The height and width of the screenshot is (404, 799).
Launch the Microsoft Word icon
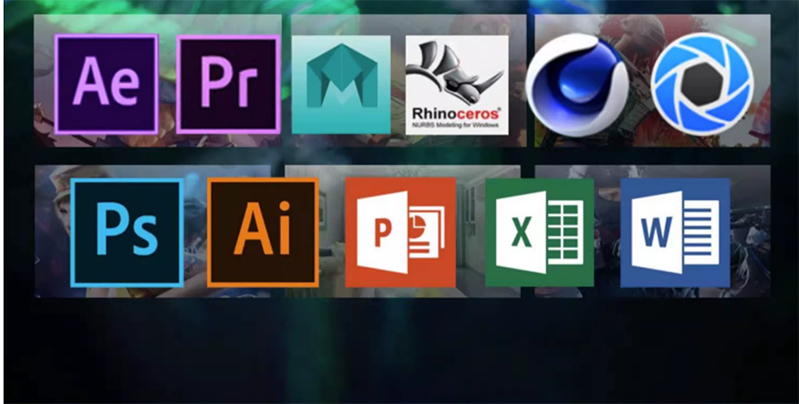[x=675, y=232]
